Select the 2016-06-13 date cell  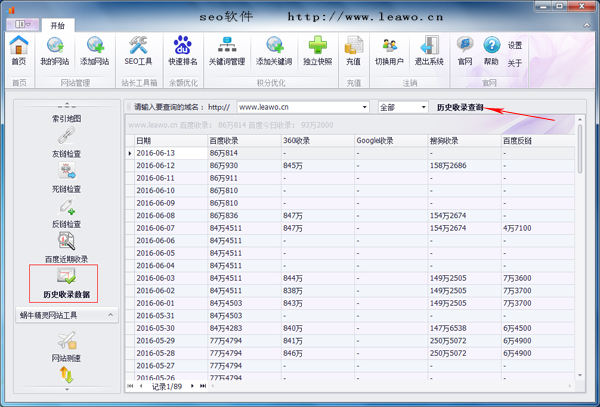coord(170,153)
